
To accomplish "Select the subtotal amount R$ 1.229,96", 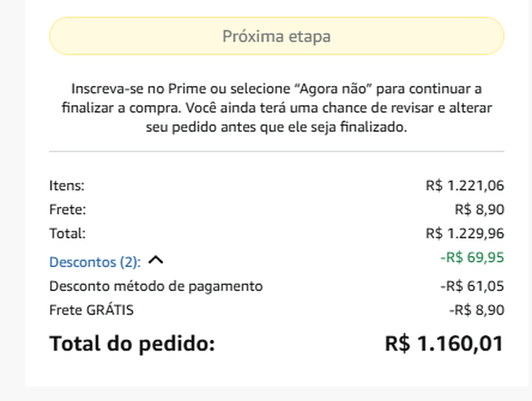I will (x=465, y=234).
